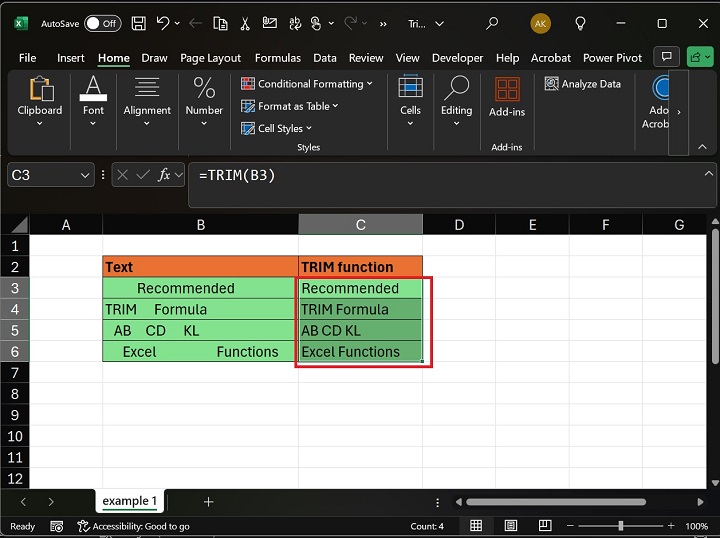Open the Formulas ribbon tab
The width and height of the screenshot is (720, 538).
tap(277, 58)
